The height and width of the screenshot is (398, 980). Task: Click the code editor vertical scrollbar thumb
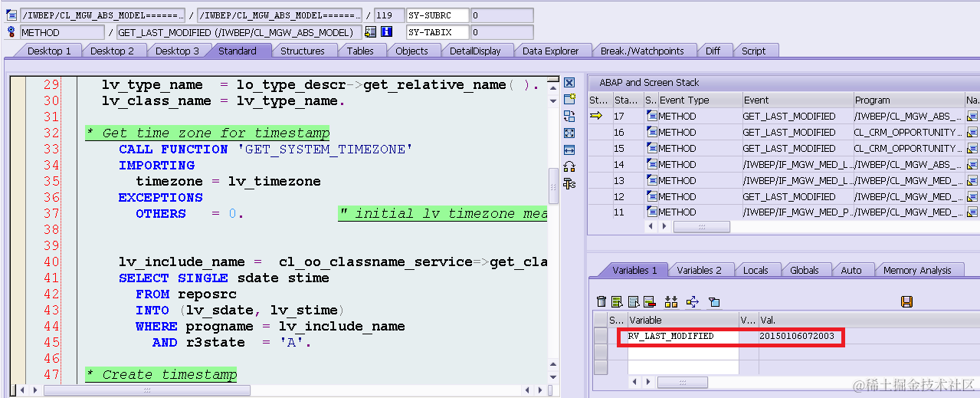[x=553, y=185]
